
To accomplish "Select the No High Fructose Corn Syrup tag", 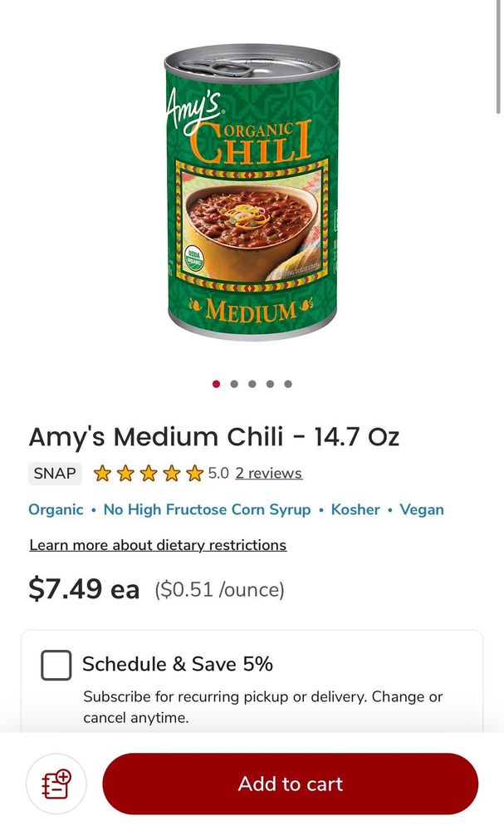I will click(x=207, y=510).
